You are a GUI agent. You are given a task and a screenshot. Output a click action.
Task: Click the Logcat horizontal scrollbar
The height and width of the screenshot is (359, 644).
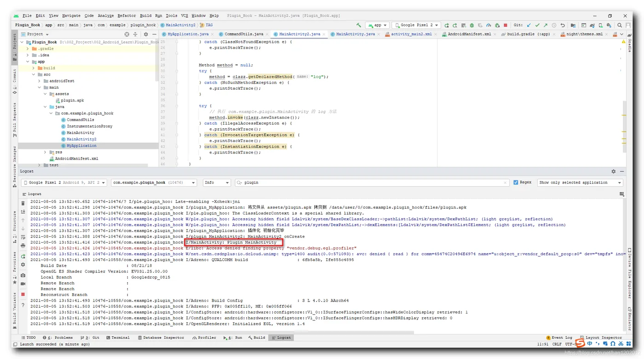point(222,332)
